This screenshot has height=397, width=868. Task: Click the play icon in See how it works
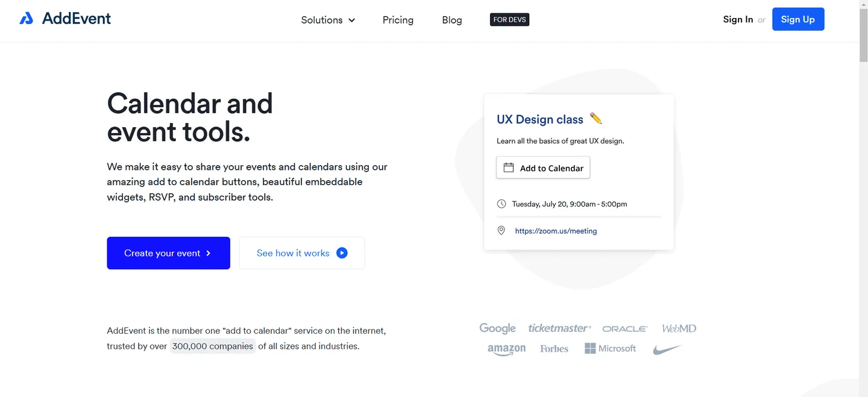(342, 253)
